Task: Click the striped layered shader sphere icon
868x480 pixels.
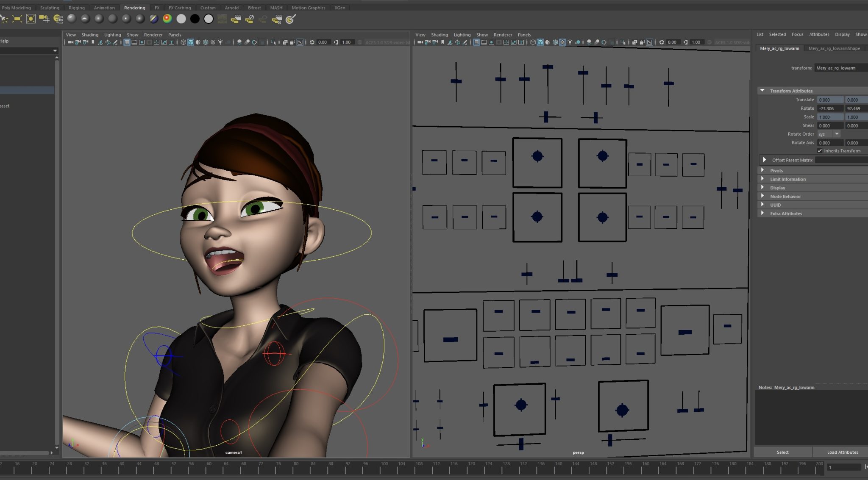Action: pyautogui.click(x=153, y=19)
